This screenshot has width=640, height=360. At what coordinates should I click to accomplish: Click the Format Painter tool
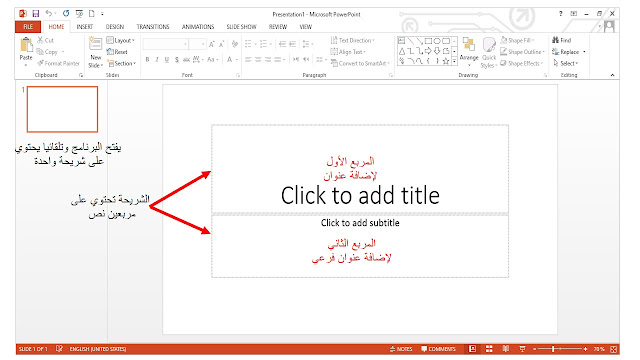58,63
